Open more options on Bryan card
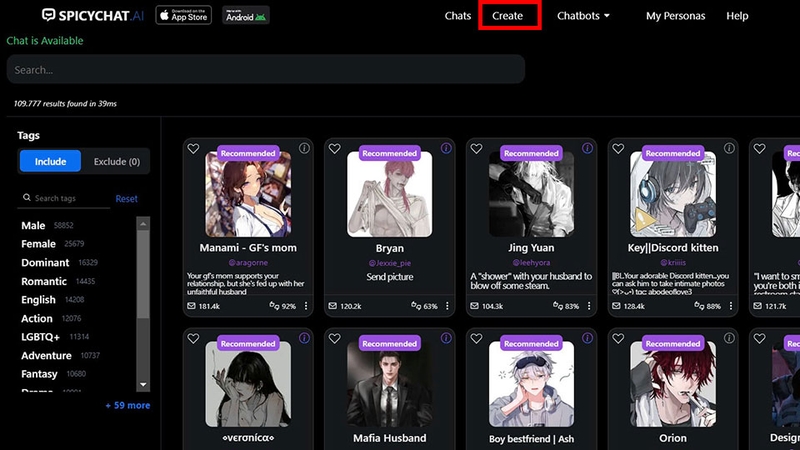The height and width of the screenshot is (450, 800). tap(447, 306)
